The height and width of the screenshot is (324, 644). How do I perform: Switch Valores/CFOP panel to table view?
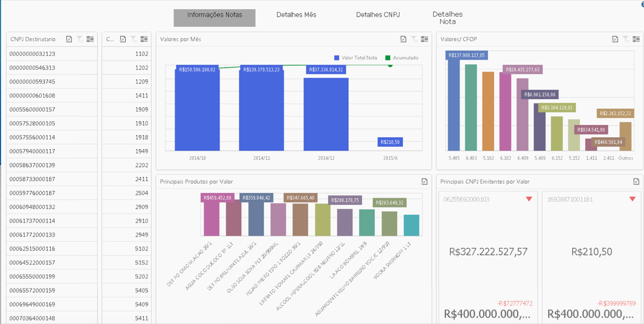coord(636,39)
